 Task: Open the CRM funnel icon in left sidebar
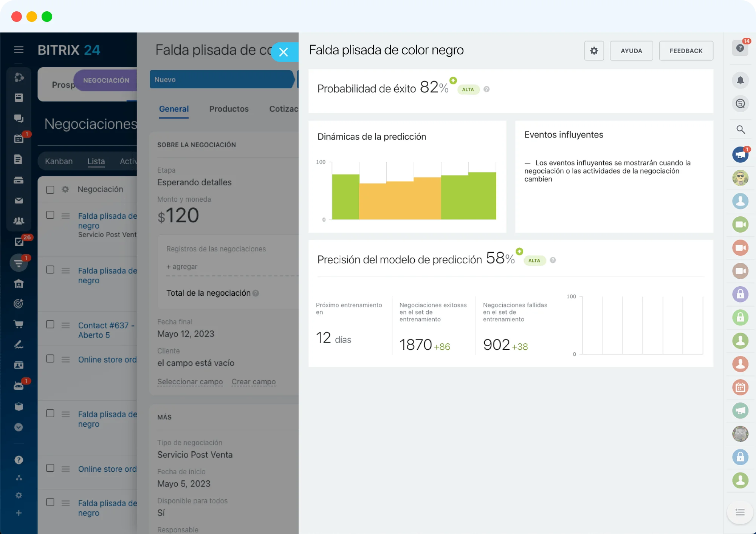click(19, 263)
